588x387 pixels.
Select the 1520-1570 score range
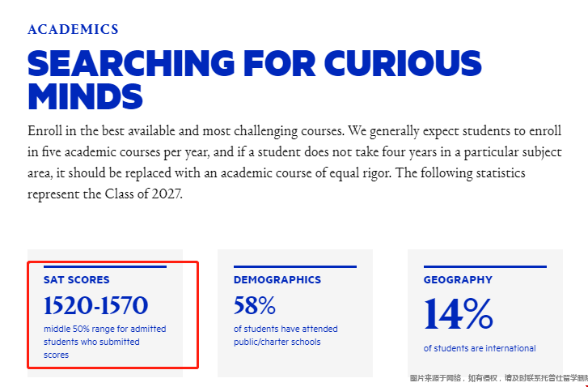(96, 305)
